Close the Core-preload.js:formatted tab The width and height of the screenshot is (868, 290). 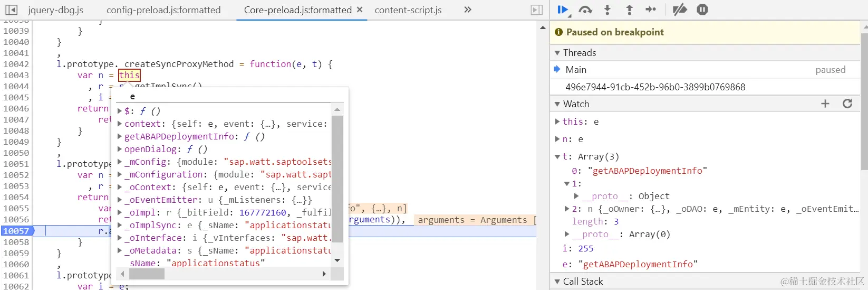[360, 10]
